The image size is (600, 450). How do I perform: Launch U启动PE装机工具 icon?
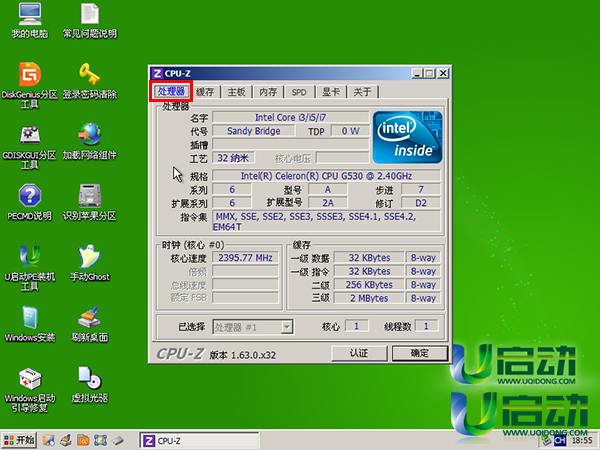30,268
